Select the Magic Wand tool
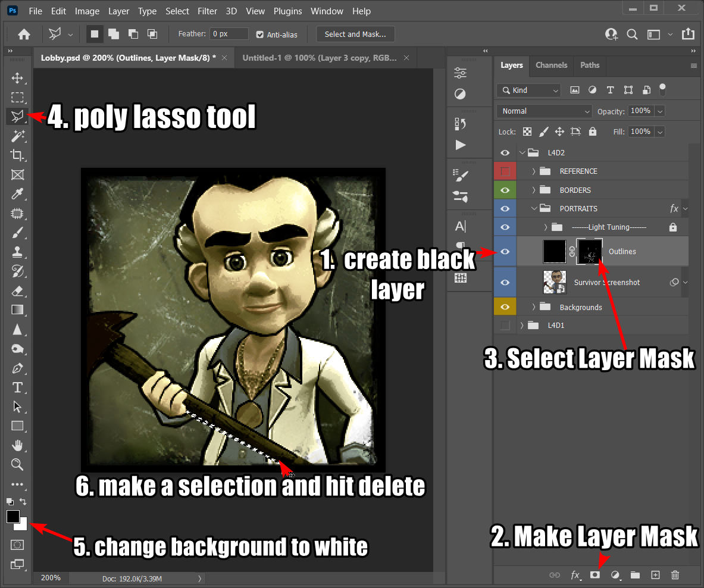Viewport: 704px width, 588px height. tap(17, 136)
